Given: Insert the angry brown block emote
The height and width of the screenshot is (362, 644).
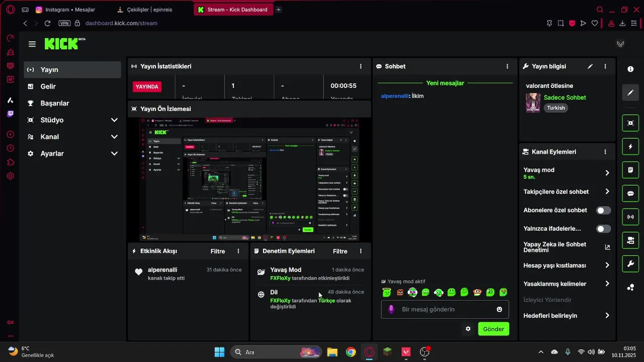Looking at the screenshot, I should tap(400, 292).
